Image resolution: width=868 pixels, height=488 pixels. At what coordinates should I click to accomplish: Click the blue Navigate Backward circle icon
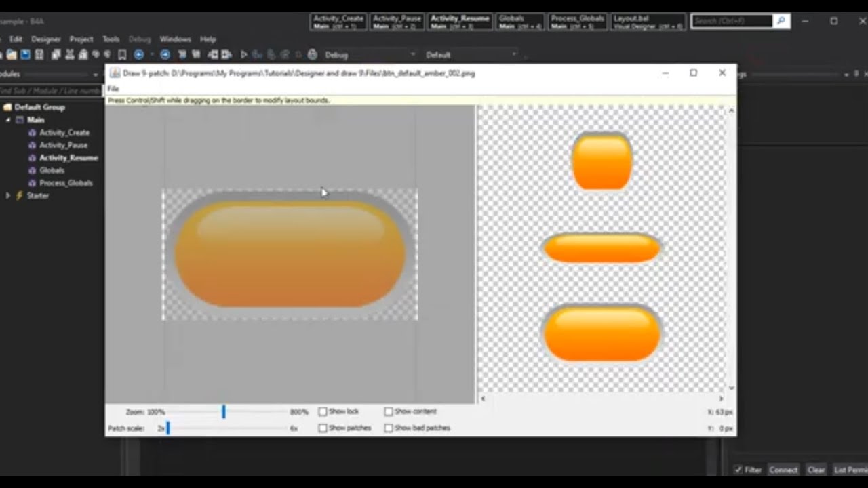[138, 54]
